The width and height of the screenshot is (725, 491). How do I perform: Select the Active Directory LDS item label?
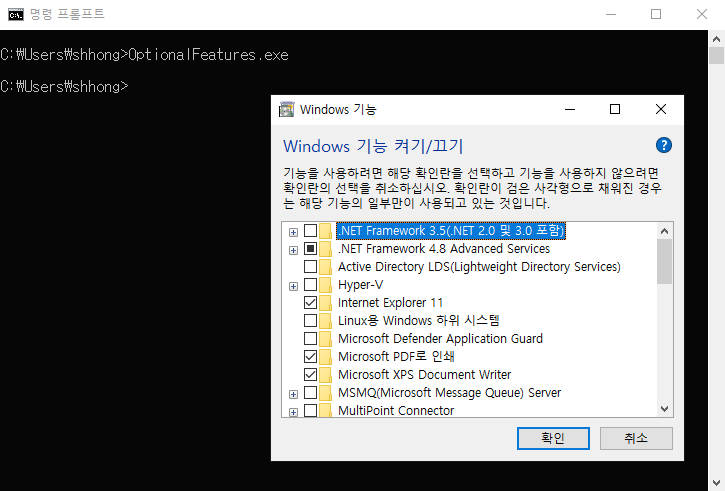pos(479,267)
